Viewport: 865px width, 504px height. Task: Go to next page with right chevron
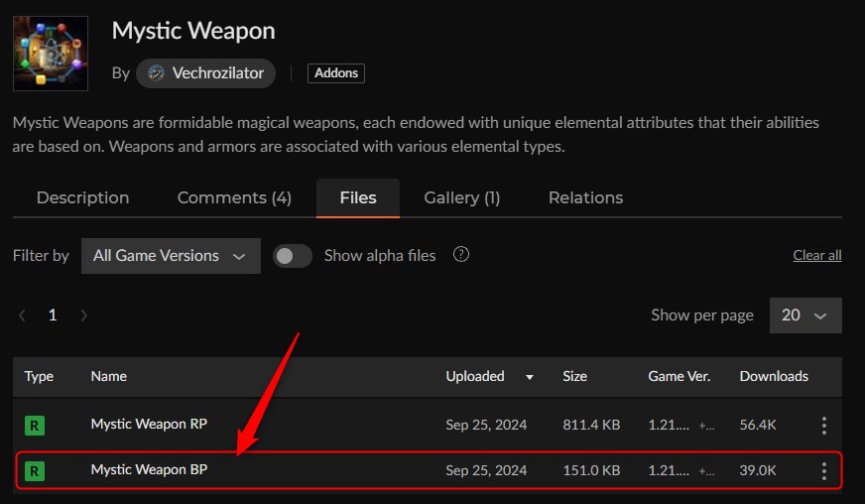pyautogui.click(x=84, y=315)
